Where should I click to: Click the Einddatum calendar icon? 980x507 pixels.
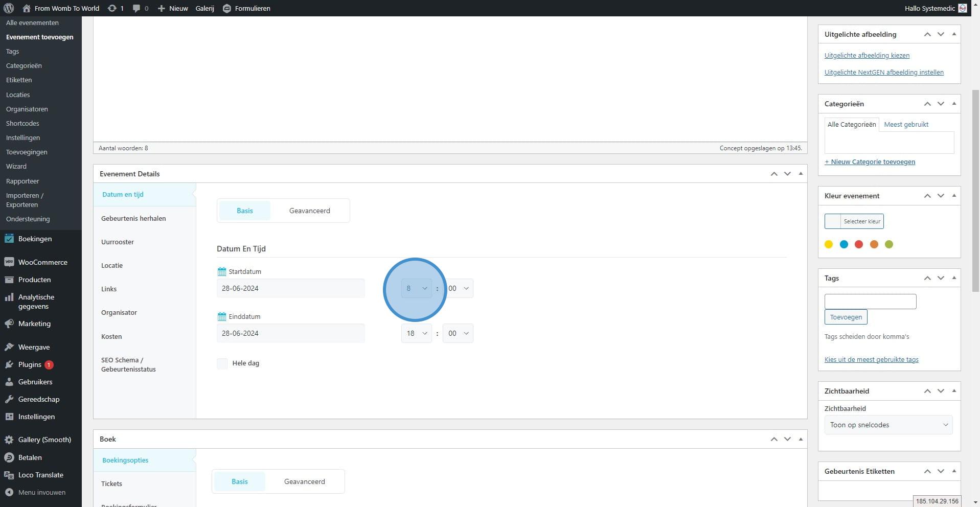point(221,317)
